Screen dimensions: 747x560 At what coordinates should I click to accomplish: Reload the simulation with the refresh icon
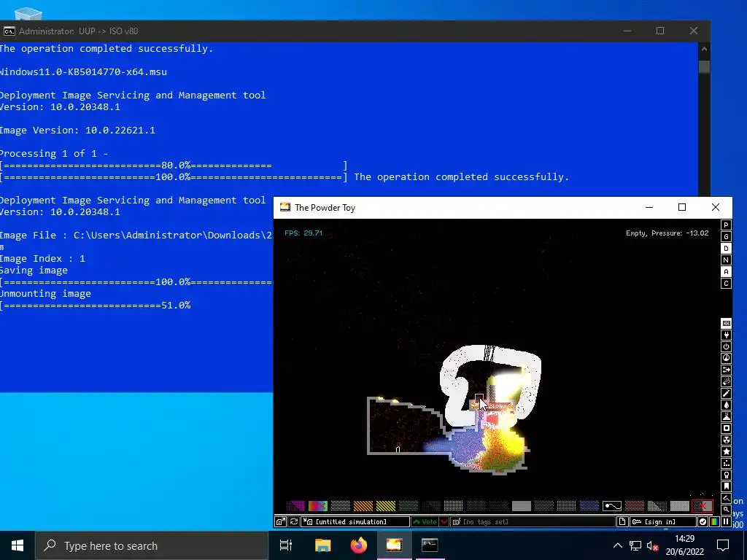click(x=294, y=522)
